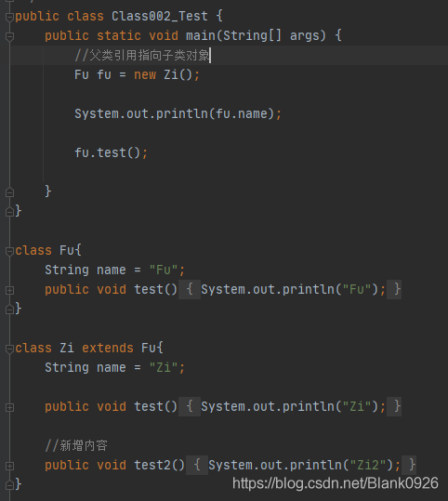
Task: Click the "Fu" string in name field
Action: click(x=163, y=270)
